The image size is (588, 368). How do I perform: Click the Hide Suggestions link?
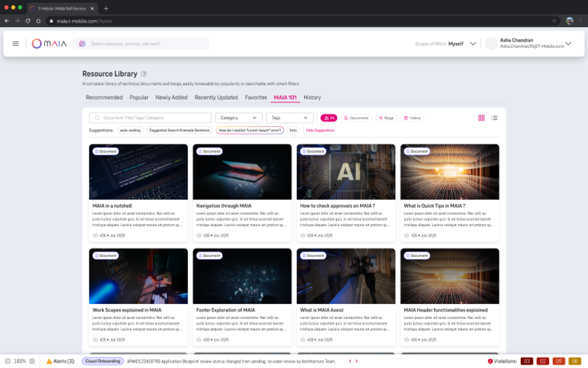point(320,130)
